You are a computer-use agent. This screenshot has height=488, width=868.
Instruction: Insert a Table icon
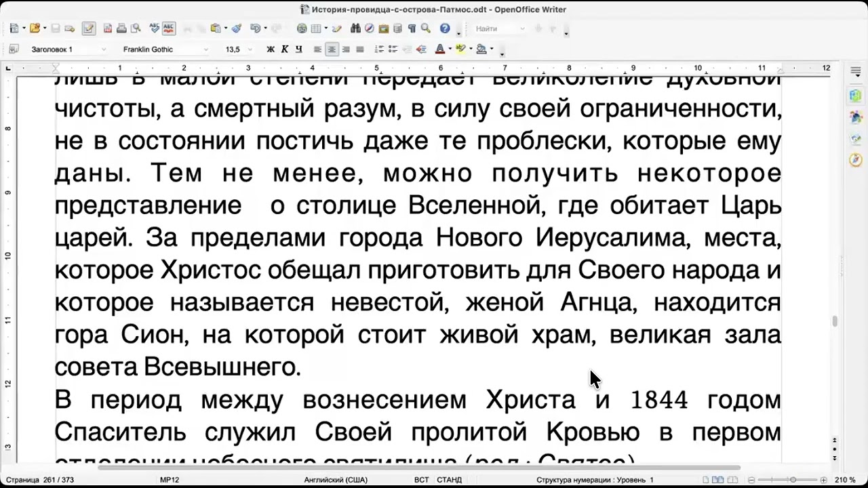click(x=316, y=28)
